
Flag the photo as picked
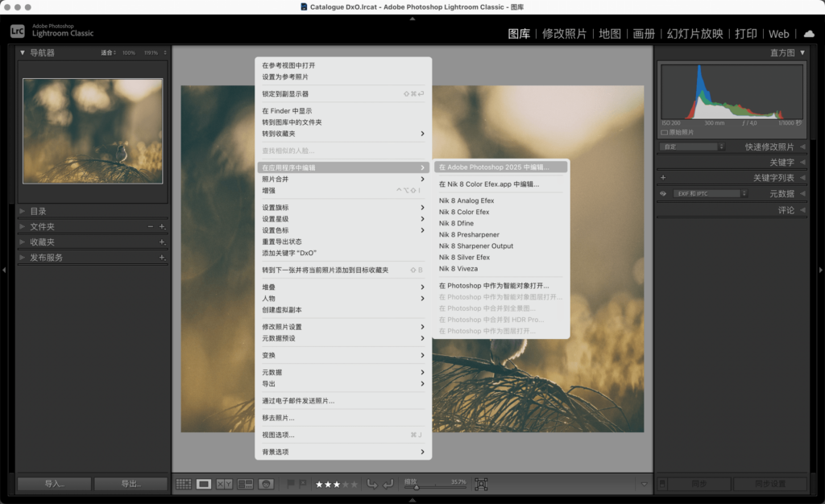tap(290, 484)
